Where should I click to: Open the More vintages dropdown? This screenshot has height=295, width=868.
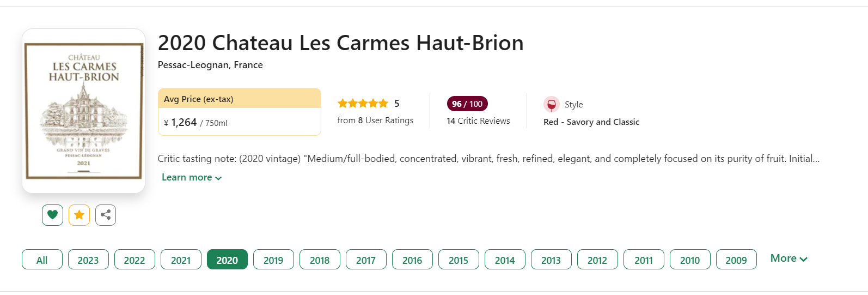click(788, 258)
